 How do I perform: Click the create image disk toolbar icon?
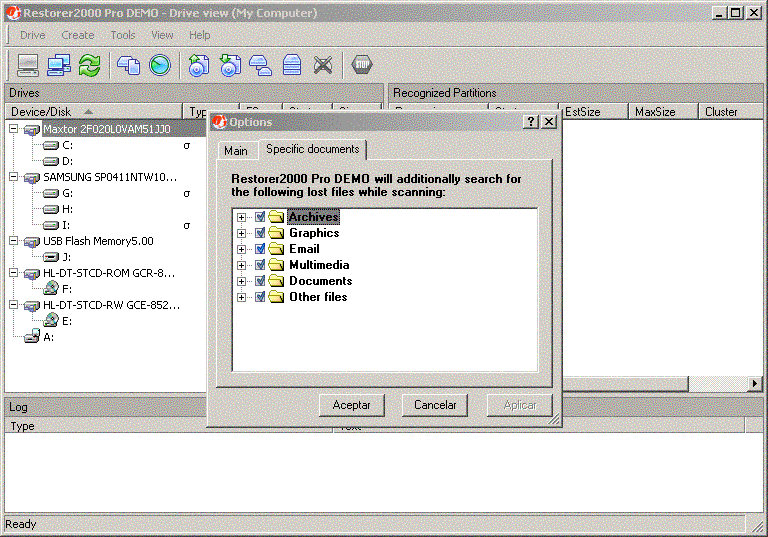(x=198, y=65)
